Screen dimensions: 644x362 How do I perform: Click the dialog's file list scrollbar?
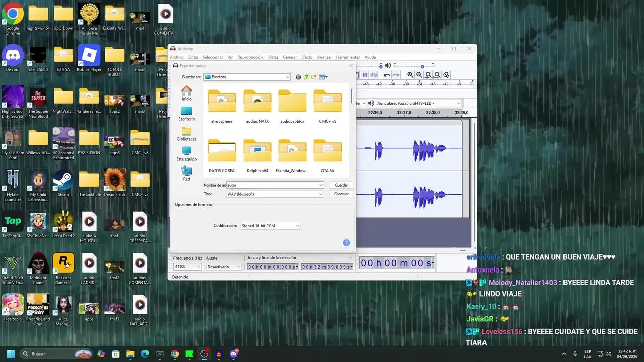tap(352, 96)
